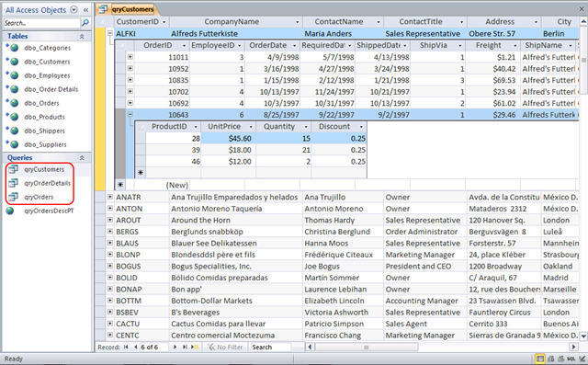Click Freight cell $69.53
This screenshot has width=588, height=365.
492,80
